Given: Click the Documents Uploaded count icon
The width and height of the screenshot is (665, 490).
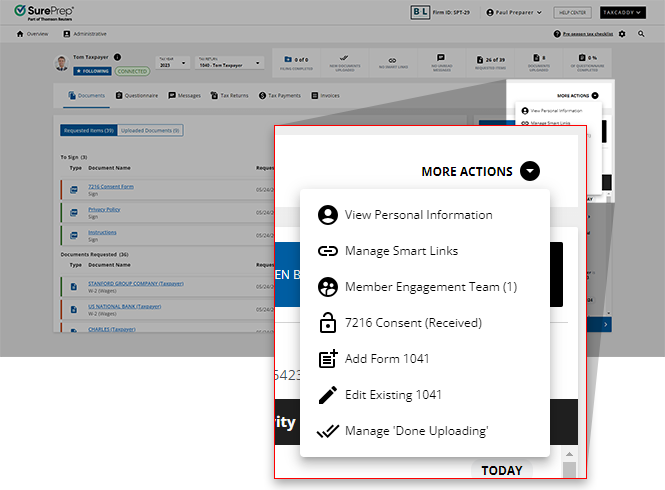Looking at the screenshot, I should 536,57.
